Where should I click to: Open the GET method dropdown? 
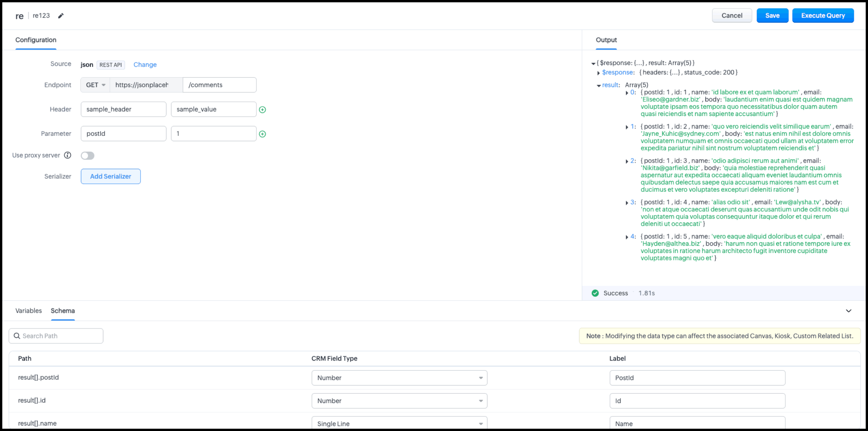[95, 85]
